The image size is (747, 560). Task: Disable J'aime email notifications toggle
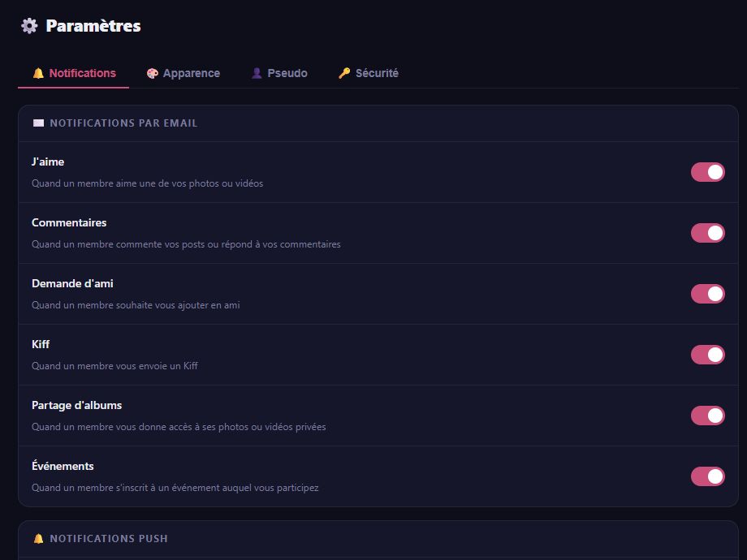coord(708,172)
